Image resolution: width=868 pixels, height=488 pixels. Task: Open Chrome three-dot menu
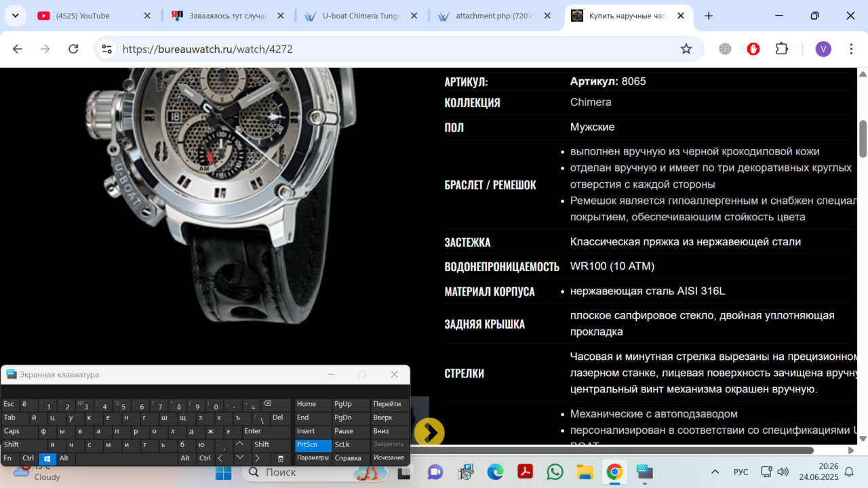[852, 49]
